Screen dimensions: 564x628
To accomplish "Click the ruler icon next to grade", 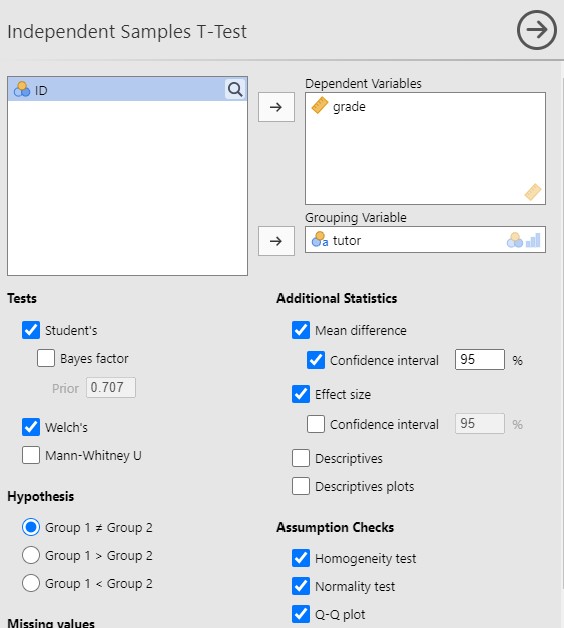I will pos(320,105).
